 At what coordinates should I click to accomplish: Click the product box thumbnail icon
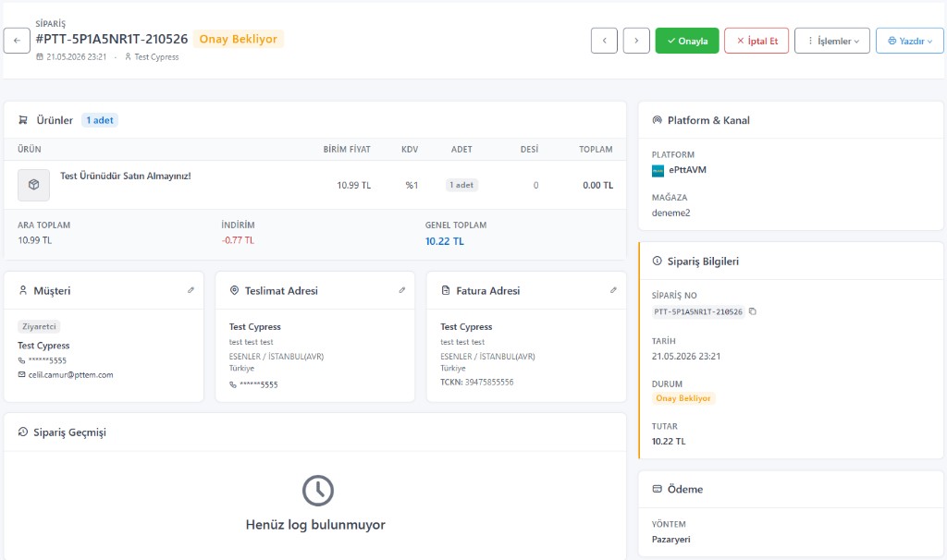tap(34, 185)
